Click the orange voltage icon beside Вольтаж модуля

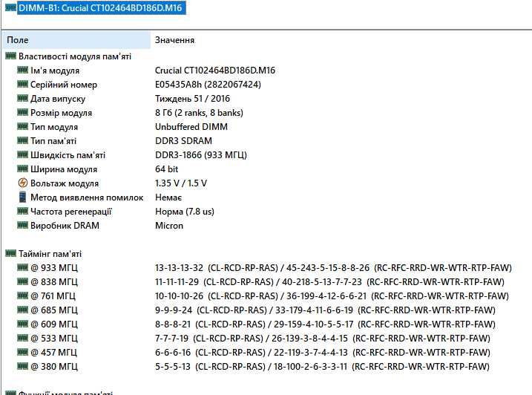click(22, 183)
